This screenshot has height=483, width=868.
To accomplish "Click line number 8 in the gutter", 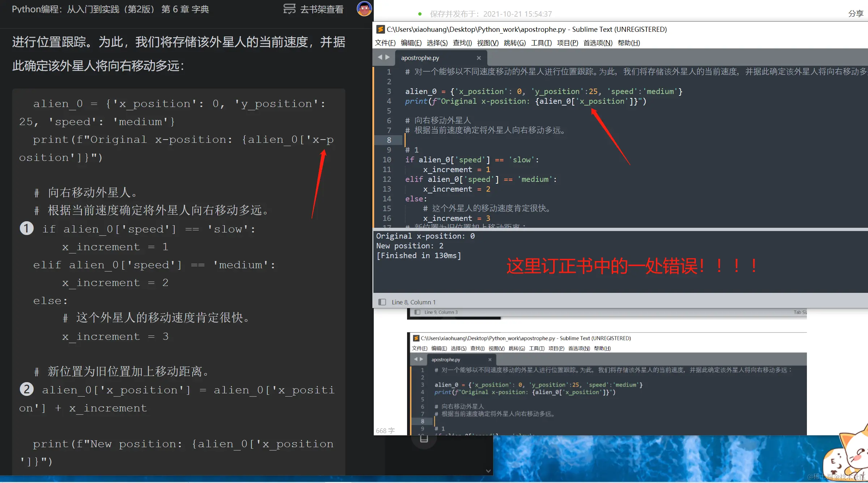I will point(389,140).
